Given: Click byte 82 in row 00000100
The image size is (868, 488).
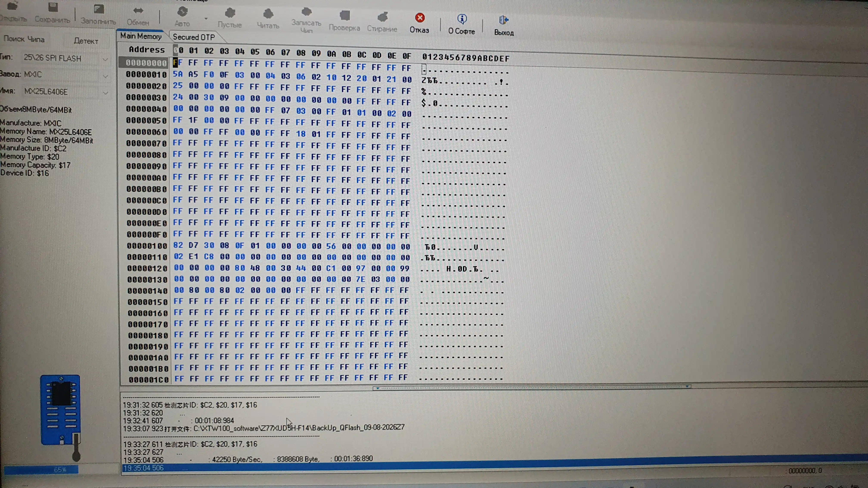Looking at the screenshot, I should click(x=178, y=245).
